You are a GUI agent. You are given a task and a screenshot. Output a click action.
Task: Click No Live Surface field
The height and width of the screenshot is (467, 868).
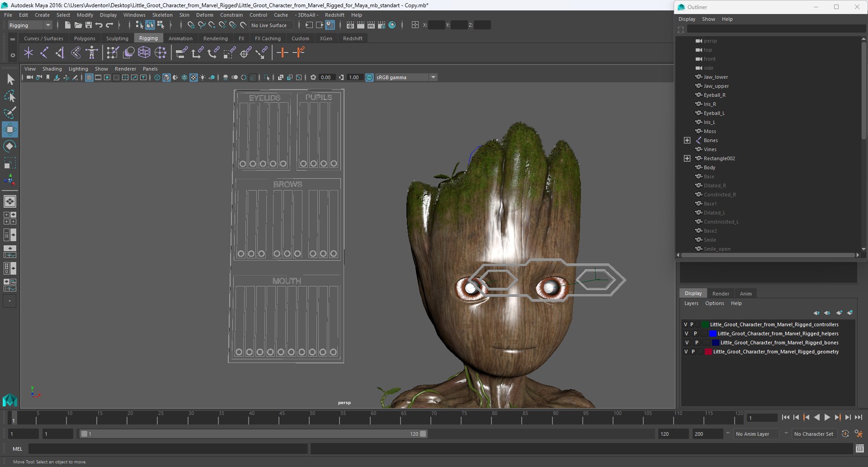[271, 25]
